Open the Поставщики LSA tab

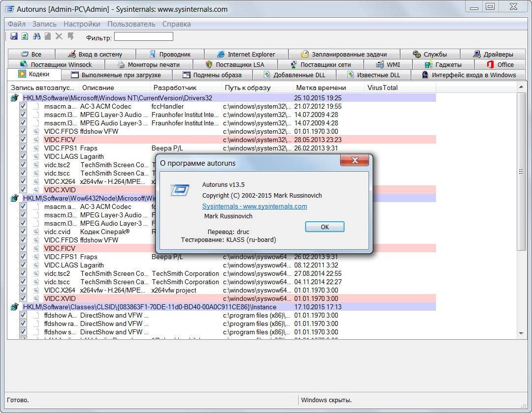click(235, 64)
